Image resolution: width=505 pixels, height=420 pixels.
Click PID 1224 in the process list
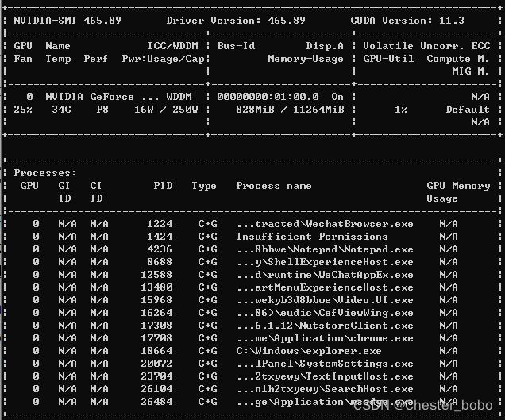160,224
